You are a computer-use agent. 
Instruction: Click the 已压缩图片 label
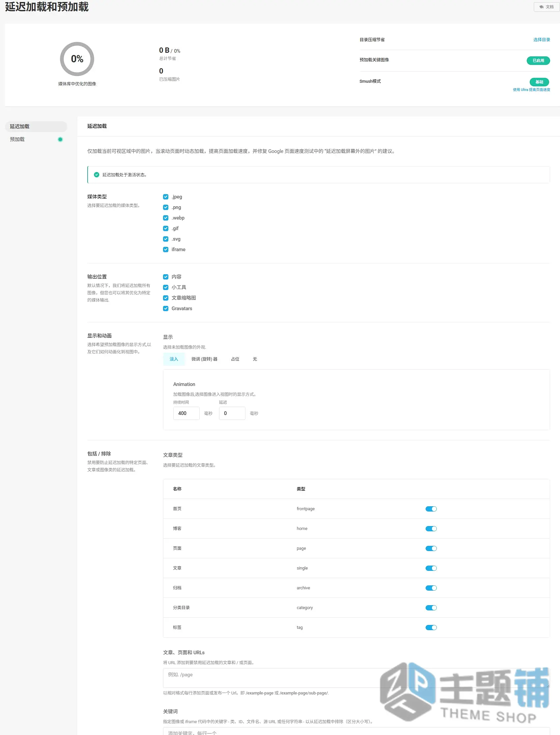coord(169,79)
